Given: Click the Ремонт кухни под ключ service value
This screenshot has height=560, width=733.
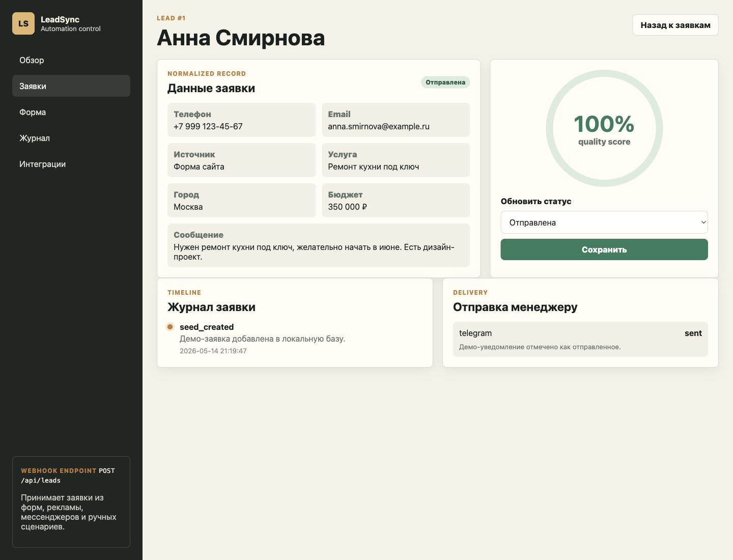Looking at the screenshot, I should tap(374, 166).
